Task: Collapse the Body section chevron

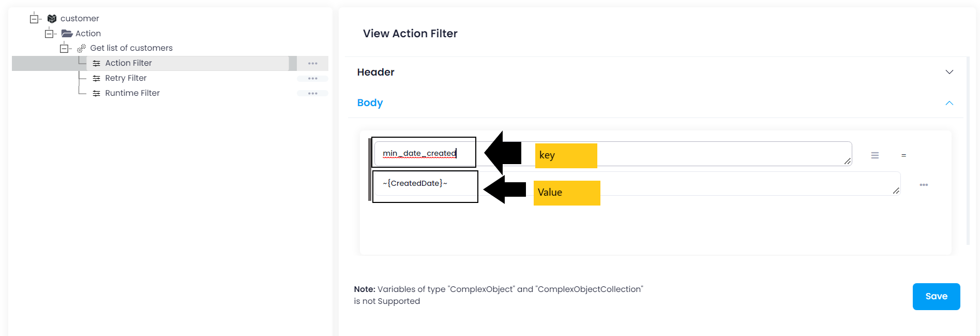Action: click(x=949, y=103)
